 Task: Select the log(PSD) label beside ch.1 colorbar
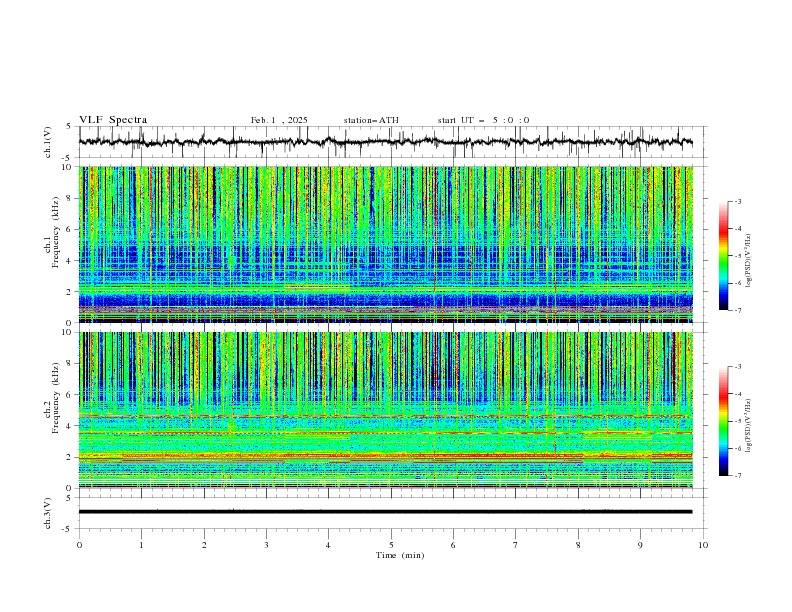[x=749, y=261]
